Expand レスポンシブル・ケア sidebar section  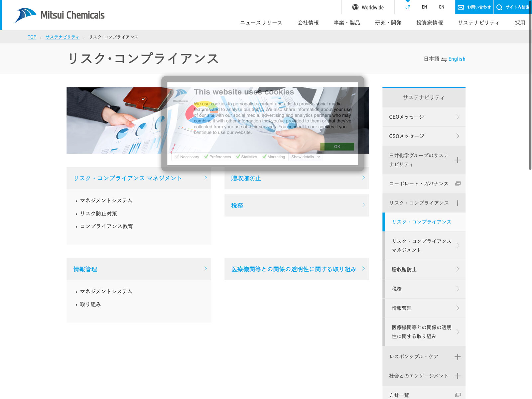458,357
